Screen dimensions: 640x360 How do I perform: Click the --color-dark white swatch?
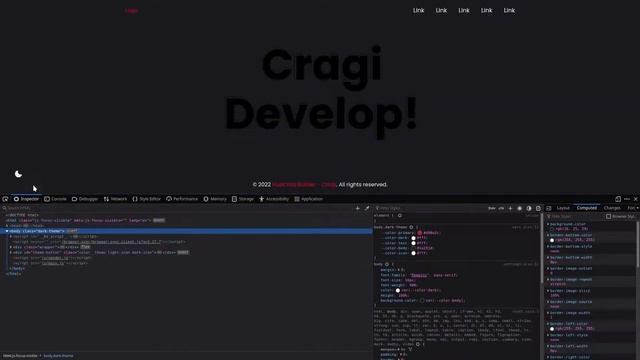coord(413,238)
